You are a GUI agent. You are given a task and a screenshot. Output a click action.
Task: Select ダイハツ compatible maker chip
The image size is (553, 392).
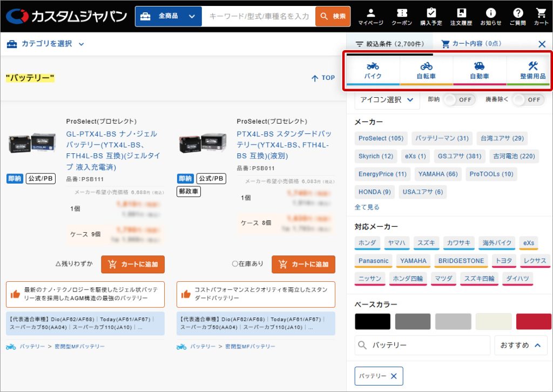[518, 279]
